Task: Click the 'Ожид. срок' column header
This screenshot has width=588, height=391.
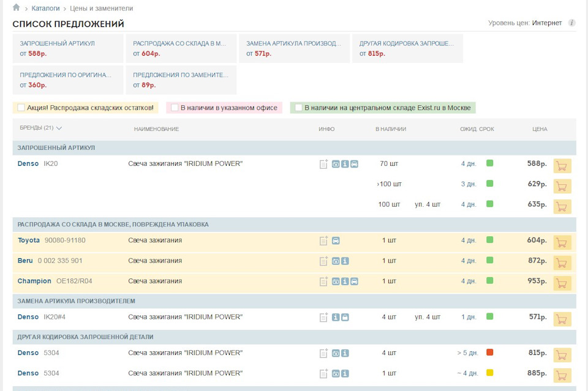Action: (x=477, y=129)
